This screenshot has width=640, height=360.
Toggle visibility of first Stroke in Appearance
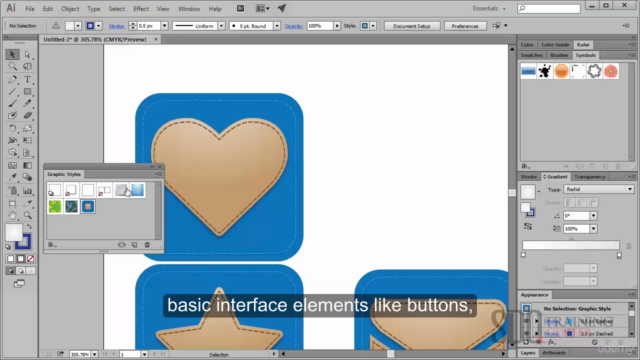(527, 321)
